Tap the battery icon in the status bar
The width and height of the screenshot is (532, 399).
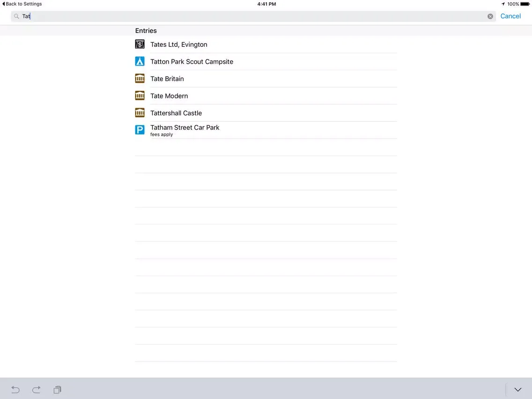(x=525, y=4)
